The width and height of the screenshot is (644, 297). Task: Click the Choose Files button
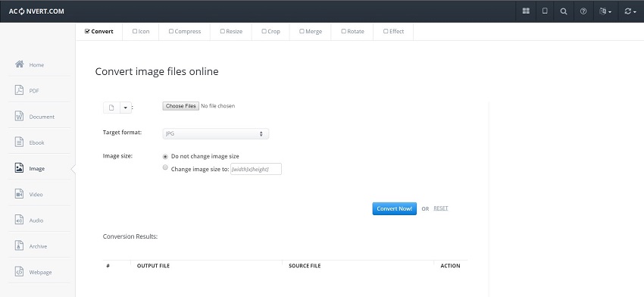pyautogui.click(x=181, y=106)
